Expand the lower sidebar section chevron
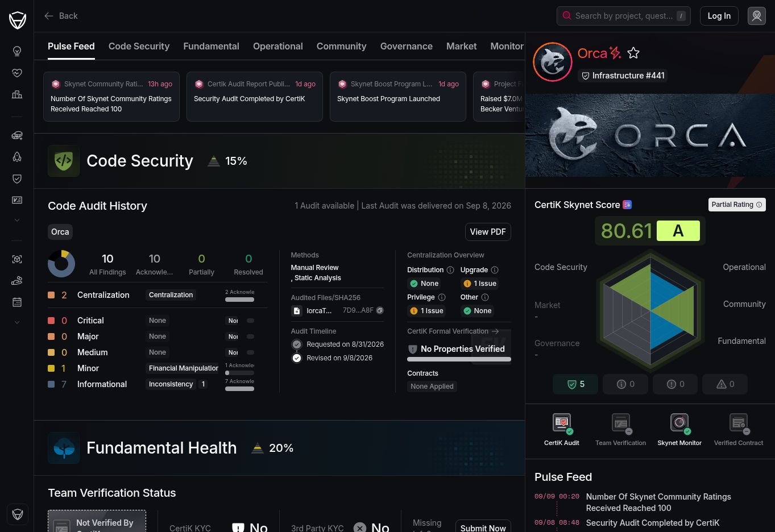Viewport: 775px width, 532px height. 17,322
